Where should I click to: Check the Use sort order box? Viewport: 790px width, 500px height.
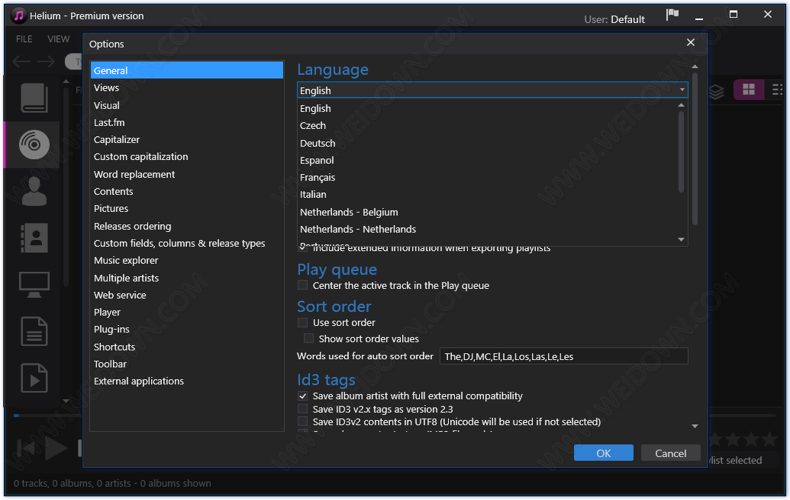303,323
